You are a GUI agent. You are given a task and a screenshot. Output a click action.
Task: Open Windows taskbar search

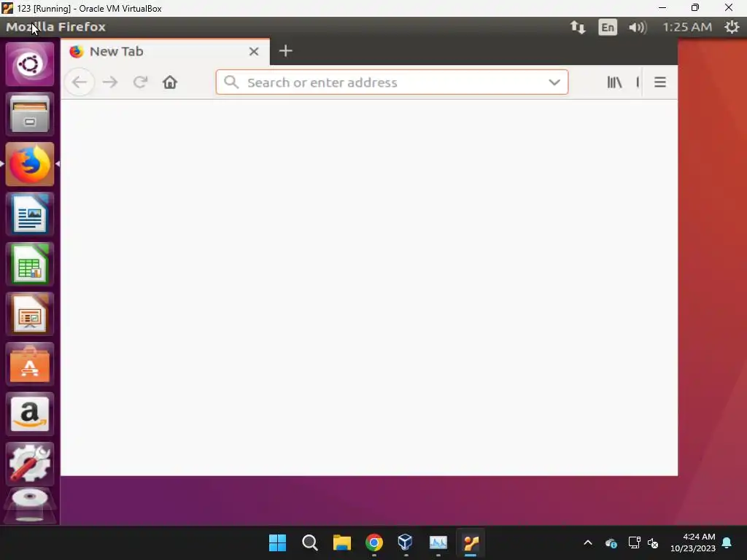[309, 542]
